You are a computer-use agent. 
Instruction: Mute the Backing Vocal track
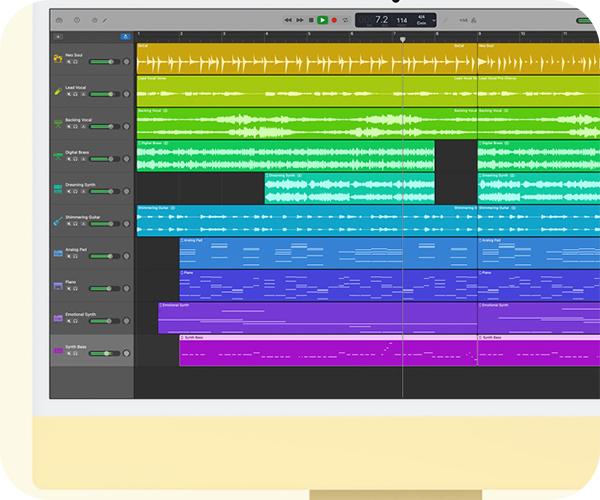(69, 127)
